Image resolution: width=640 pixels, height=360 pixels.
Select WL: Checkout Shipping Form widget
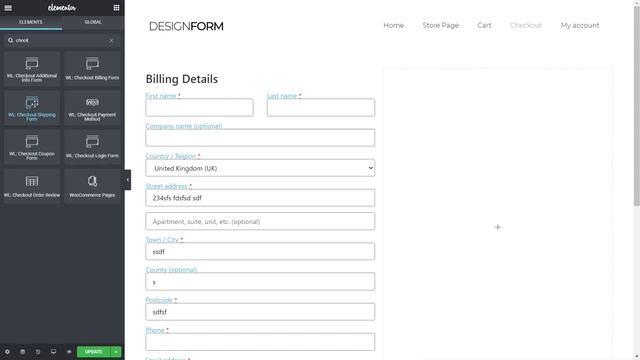tap(32, 108)
